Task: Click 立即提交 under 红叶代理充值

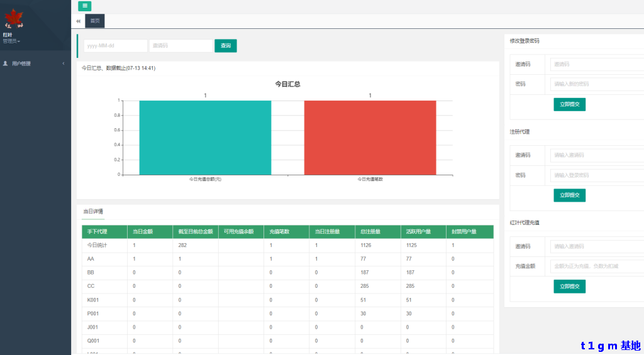Action: click(569, 287)
